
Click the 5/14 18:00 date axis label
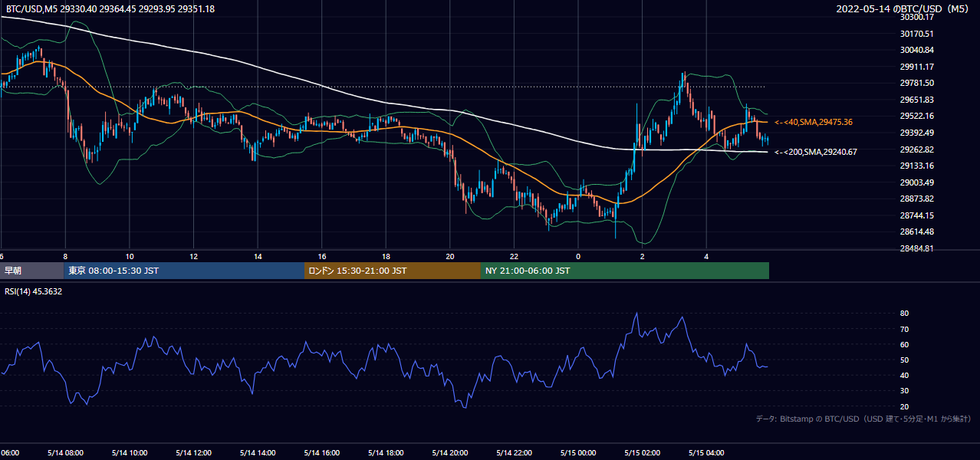386,452
